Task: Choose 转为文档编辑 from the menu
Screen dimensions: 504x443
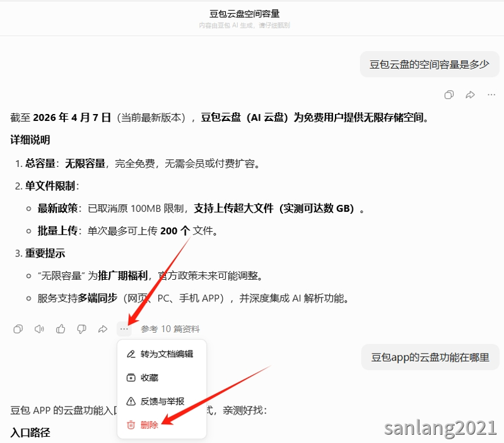Action: tap(161, 354)
